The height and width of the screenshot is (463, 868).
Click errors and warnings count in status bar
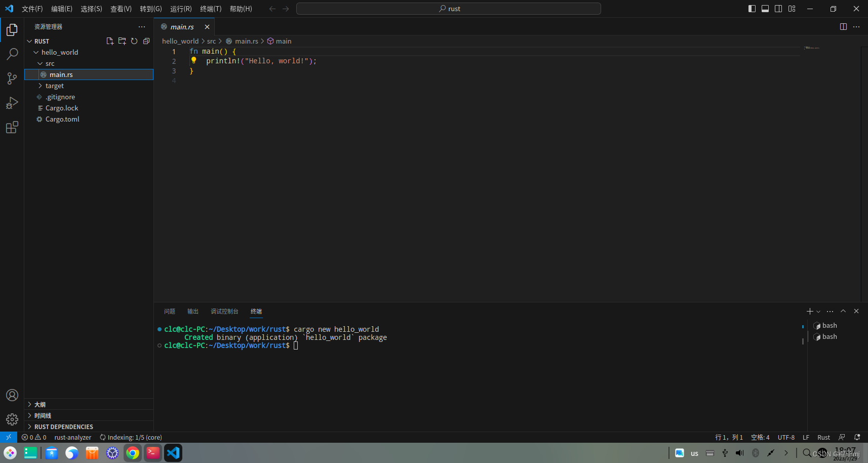pyautogui.click(x=34, y=437)
